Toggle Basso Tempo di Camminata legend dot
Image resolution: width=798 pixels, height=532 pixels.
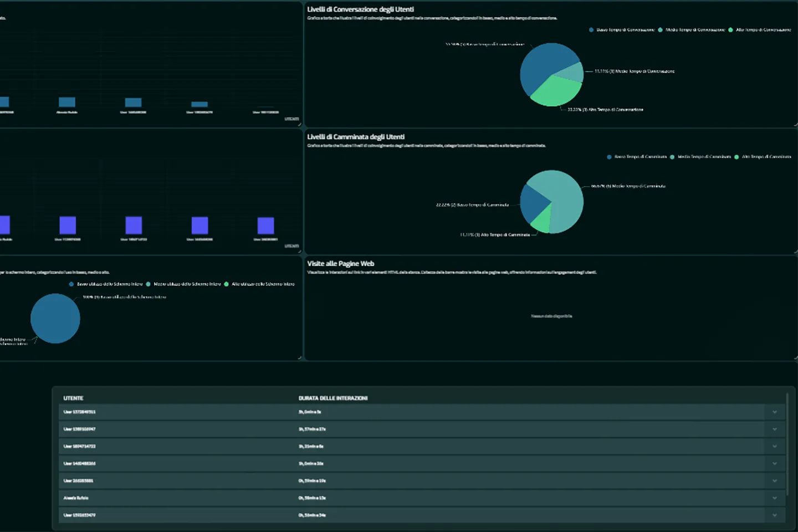(x=610, y=157)
